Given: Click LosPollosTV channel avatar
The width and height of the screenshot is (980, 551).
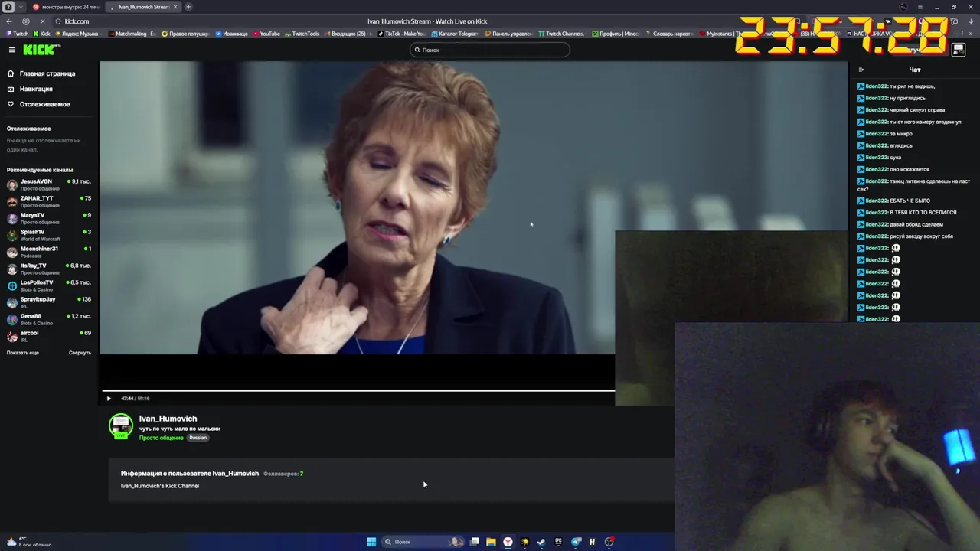Looking at the screenshot, I should pos(12,285).
